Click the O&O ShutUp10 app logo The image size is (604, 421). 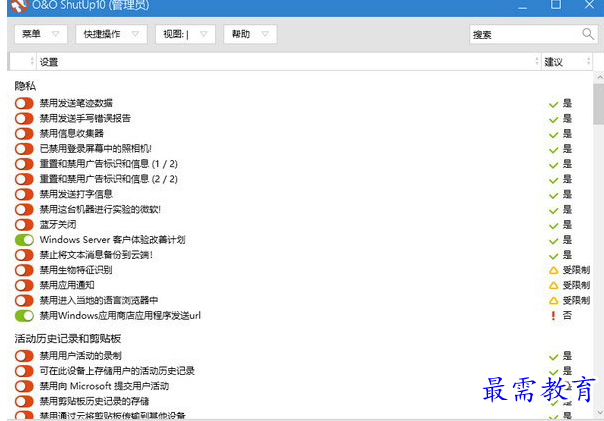[x=19, y=5]
